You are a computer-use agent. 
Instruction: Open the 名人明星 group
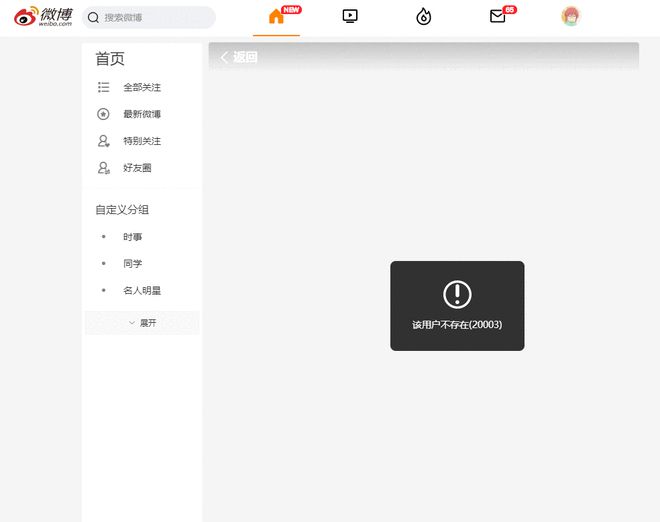click(x=142, y=290)
